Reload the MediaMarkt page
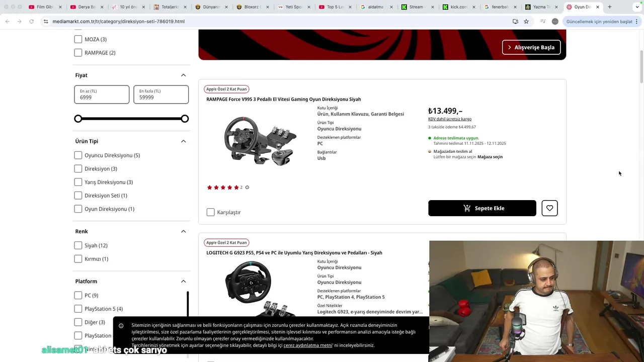The image size is (644, 362). (x=31, y=22)
